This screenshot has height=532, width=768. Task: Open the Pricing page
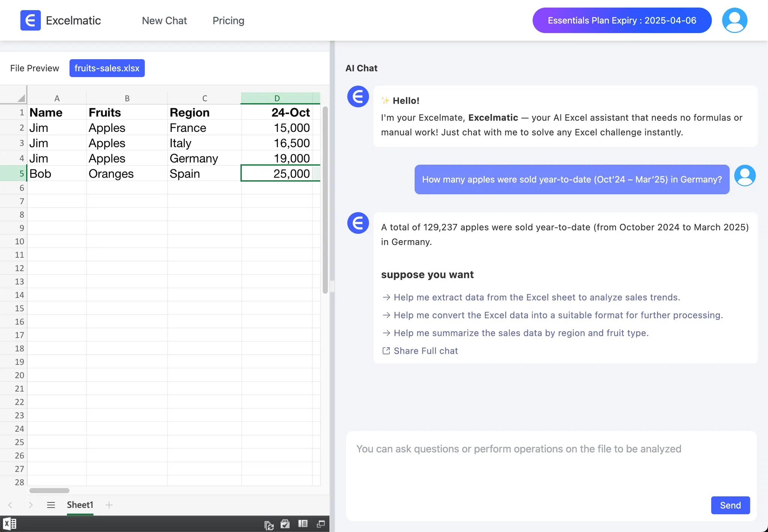228,21
